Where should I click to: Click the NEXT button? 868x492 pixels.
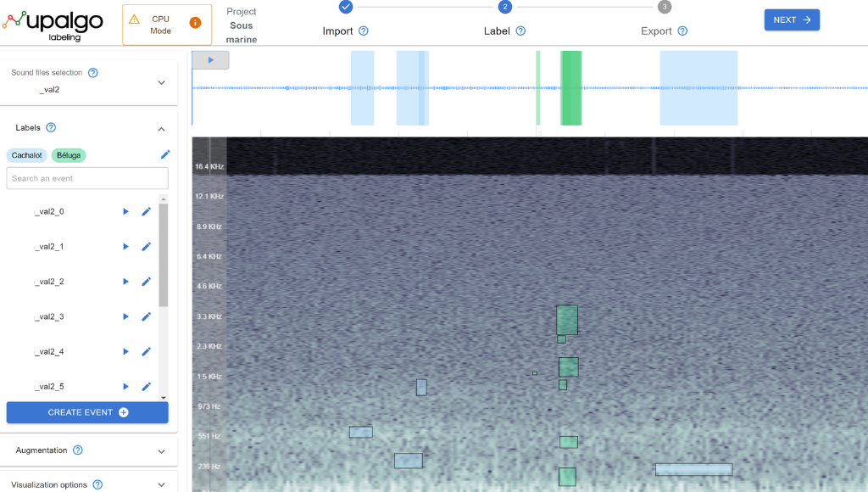(x=791, y=20)
